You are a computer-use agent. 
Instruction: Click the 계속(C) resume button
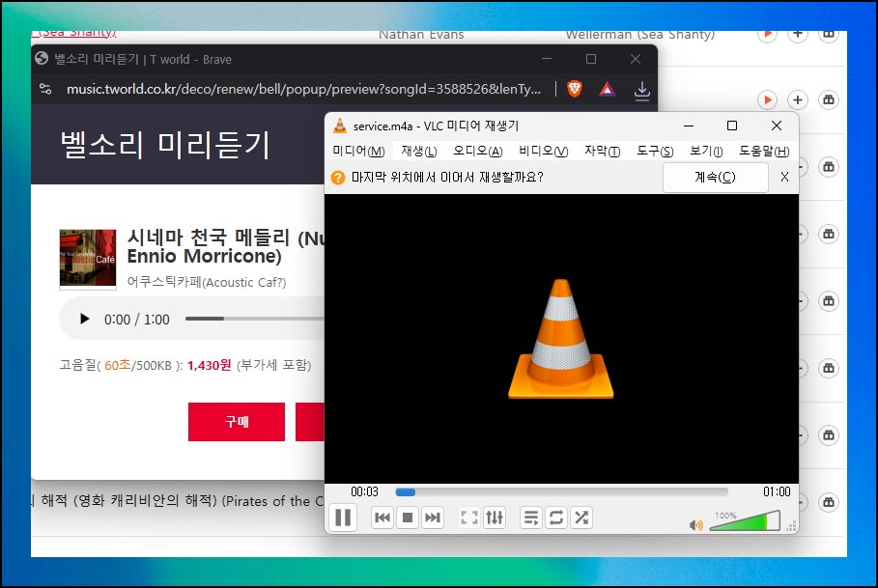point(715,178)
